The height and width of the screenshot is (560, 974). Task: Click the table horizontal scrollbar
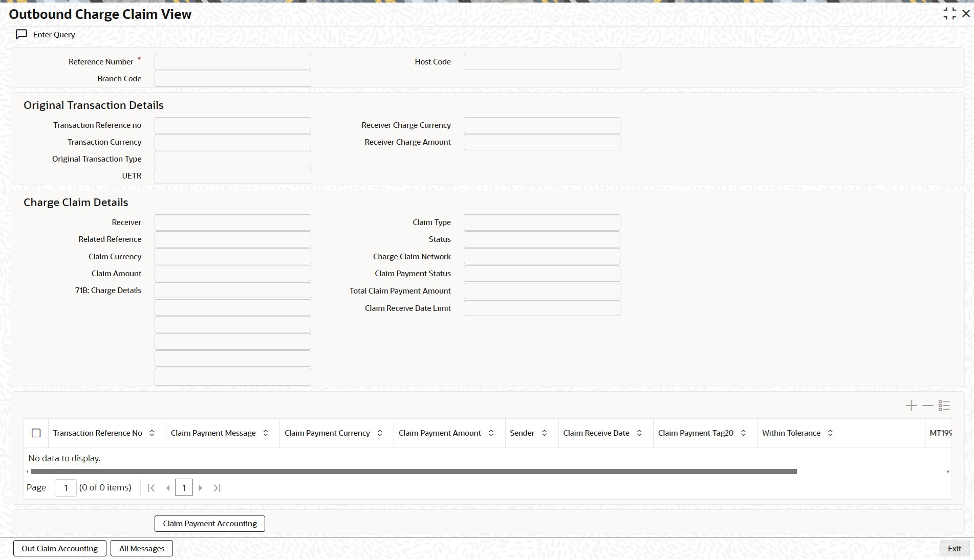[414, 472]
